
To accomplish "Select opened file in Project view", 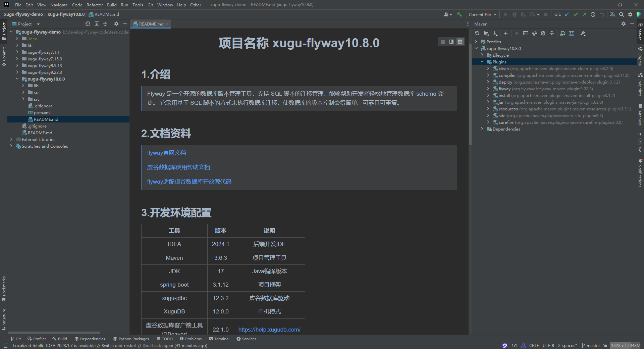I will point(88,24).
